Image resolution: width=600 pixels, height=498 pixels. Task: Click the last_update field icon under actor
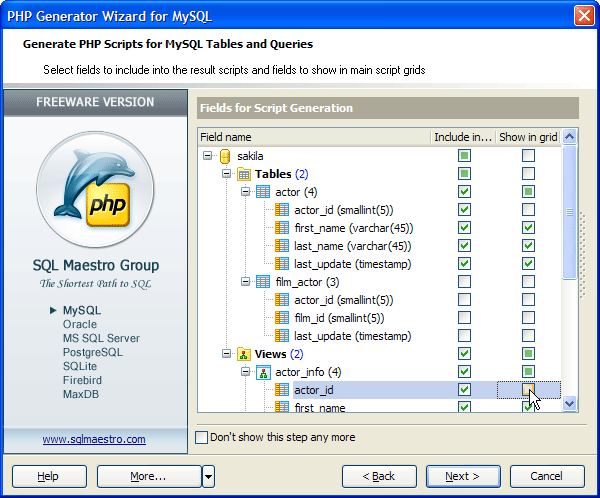282,264
